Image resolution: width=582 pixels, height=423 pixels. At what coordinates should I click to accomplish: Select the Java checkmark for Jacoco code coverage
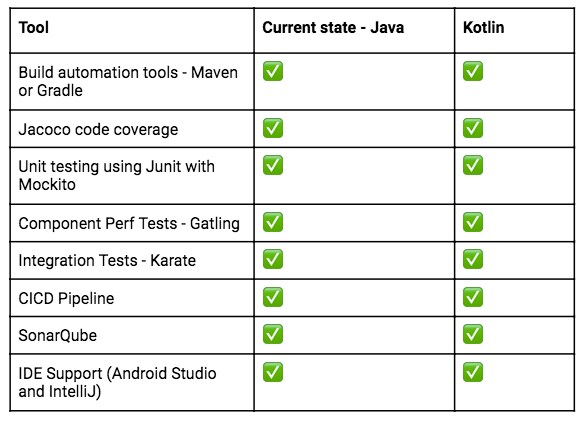click(273, 128)
